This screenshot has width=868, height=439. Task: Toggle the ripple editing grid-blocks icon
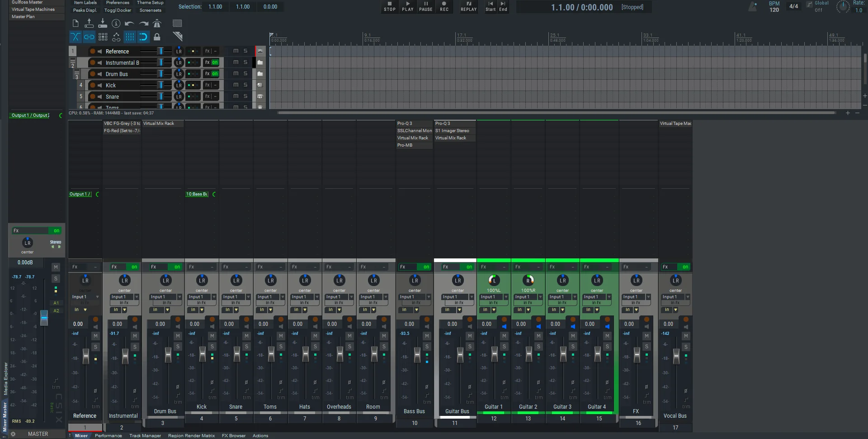(x=103, y=37)
